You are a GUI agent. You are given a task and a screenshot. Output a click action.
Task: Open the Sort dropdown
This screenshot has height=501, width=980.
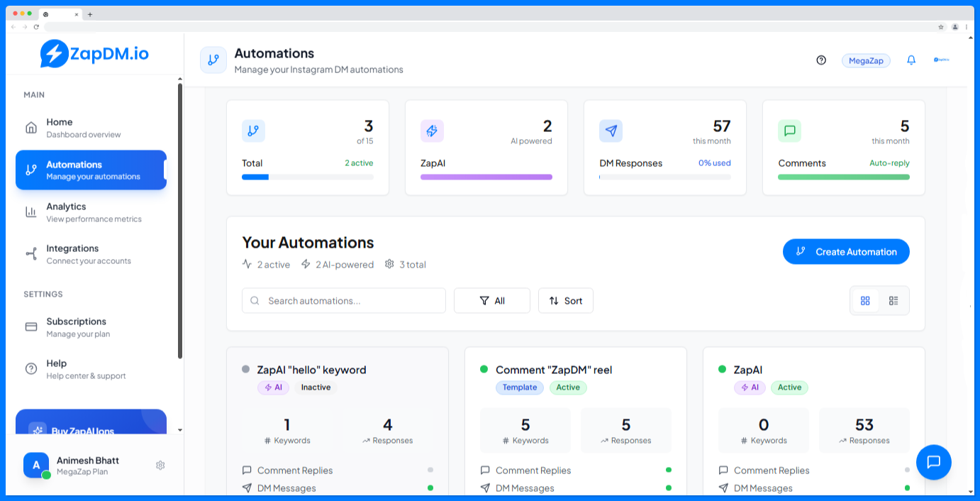point(566,301)
